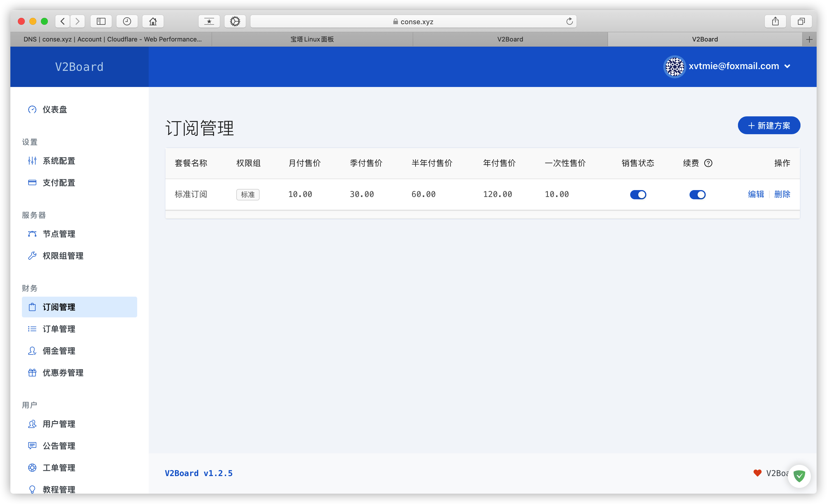Screen dimensions: 827x504
Task: Click the 公告管理 message icon
Action: (32, 446)
